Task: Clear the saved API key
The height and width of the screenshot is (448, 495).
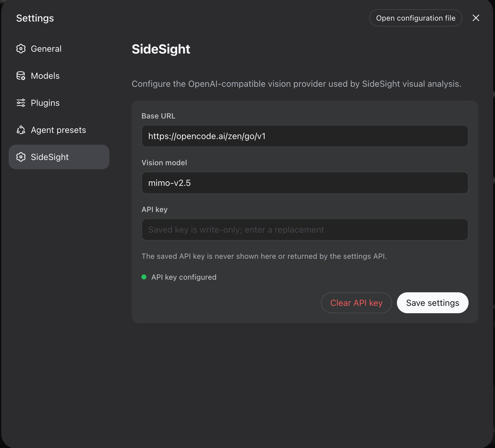Action: click(x=356, y=303)
